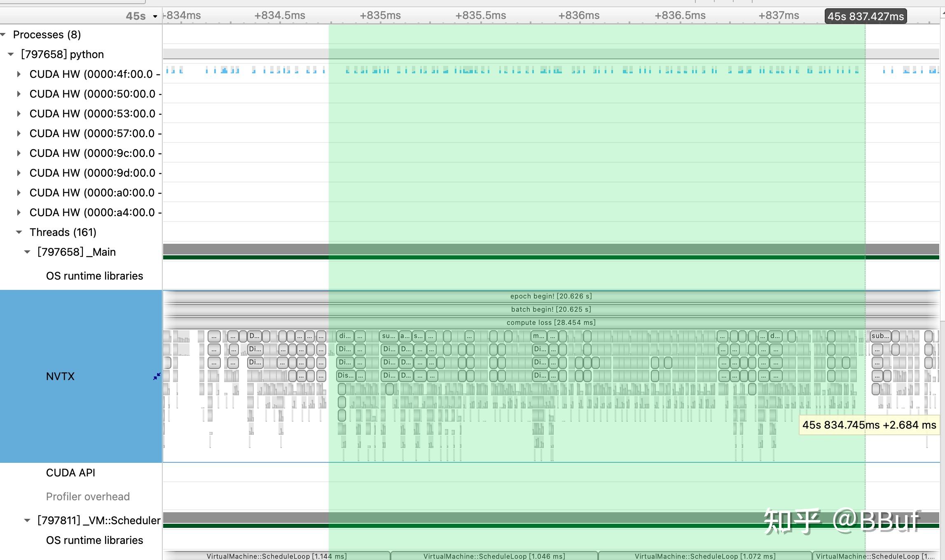Screen dimensions: 945x560
Task: Select VirtualMachine::ScheduleLoop 1.046 ms range
Action: [494, 556]
